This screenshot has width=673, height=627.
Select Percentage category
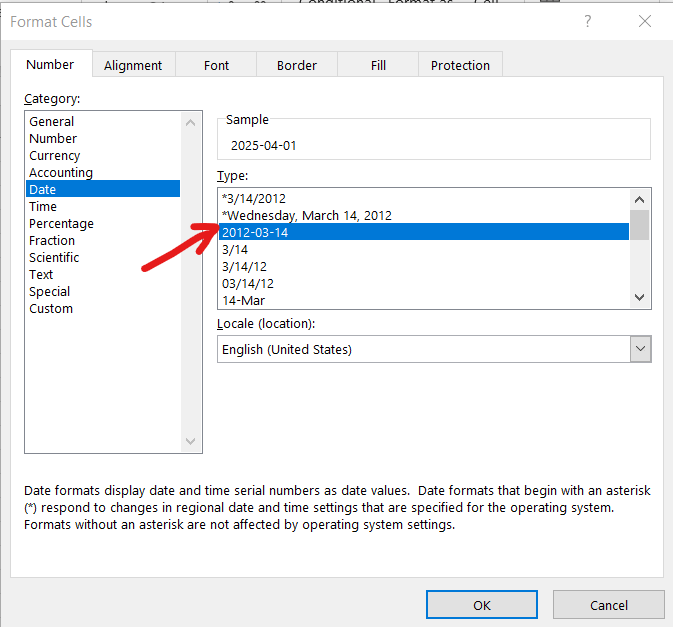click(103, 224)
